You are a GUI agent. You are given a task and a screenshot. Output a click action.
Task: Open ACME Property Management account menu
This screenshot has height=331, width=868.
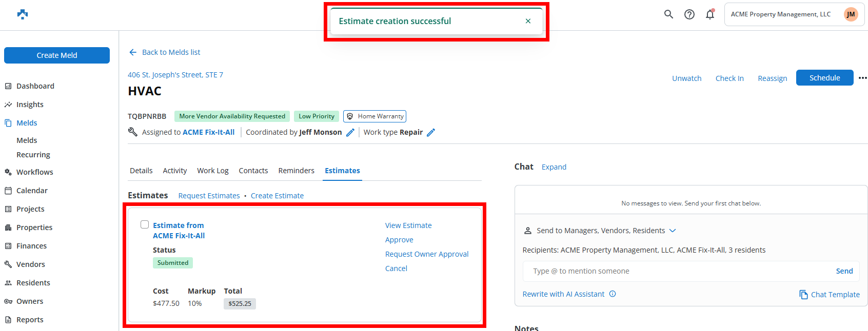click(794, 14)
